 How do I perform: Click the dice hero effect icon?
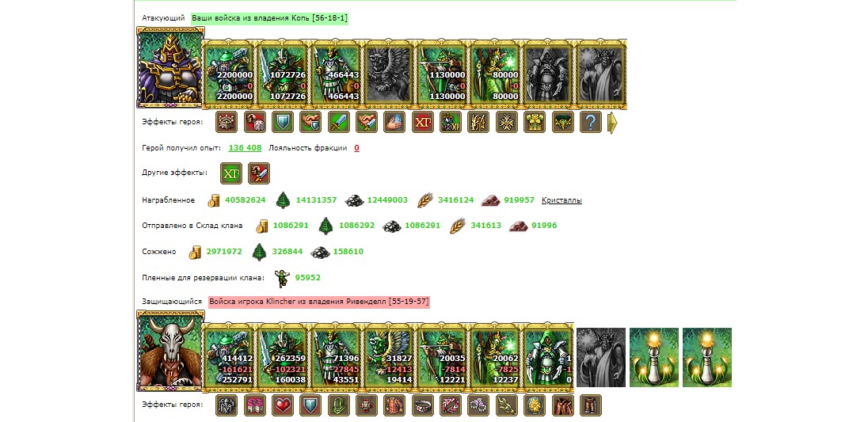[x=255, y=122]
